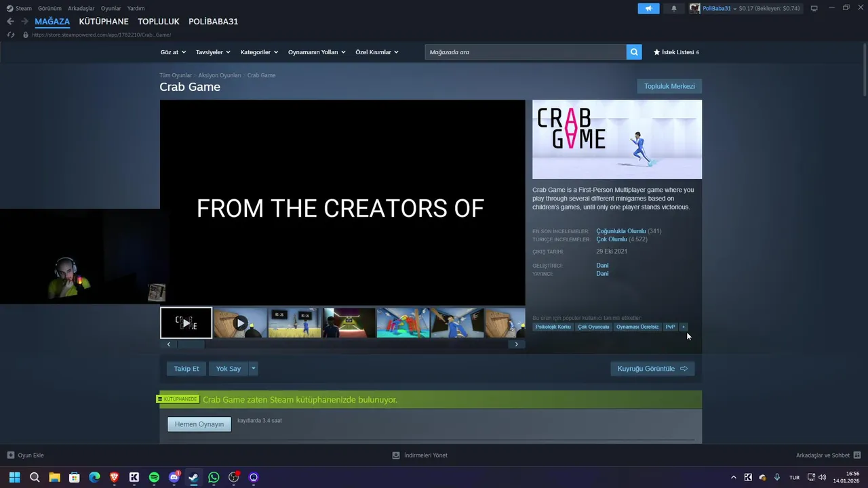Go back with the left arrow

point(10,22)
